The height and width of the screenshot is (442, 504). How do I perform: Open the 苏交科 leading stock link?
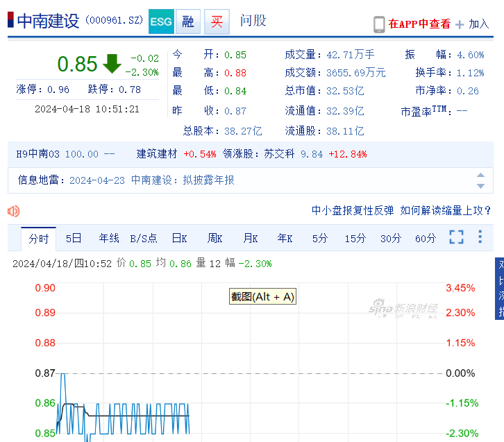279,154
